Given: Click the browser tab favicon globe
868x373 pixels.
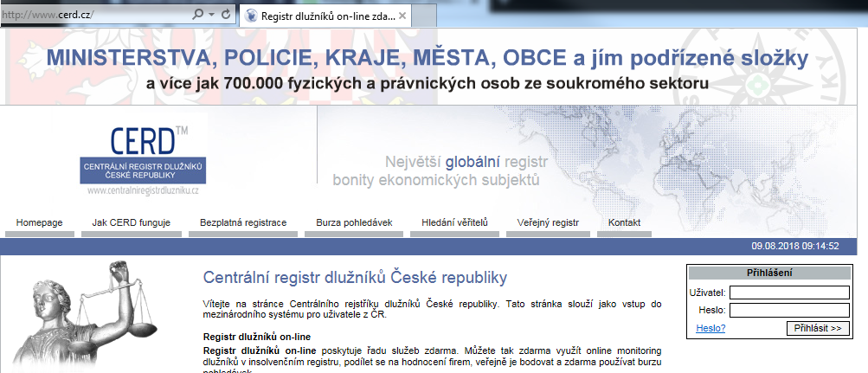Looking at the screenshot, I should [251, 16].
